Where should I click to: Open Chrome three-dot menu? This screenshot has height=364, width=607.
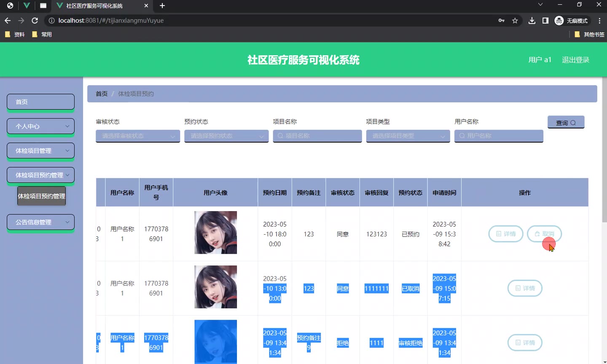click(599, 21)
